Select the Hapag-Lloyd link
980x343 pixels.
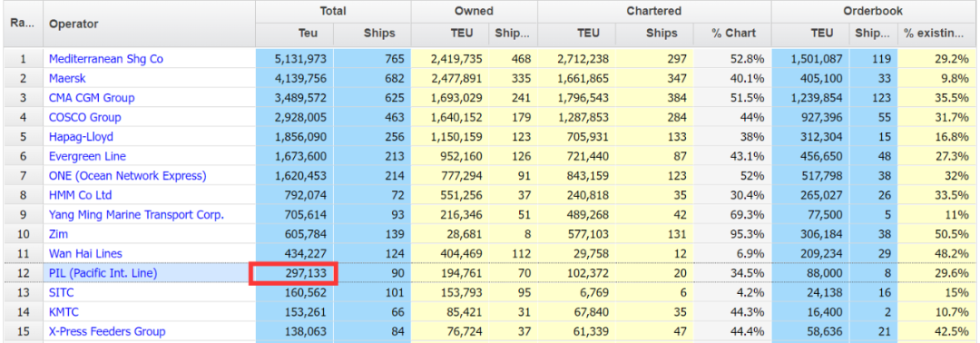click(82, 136)
